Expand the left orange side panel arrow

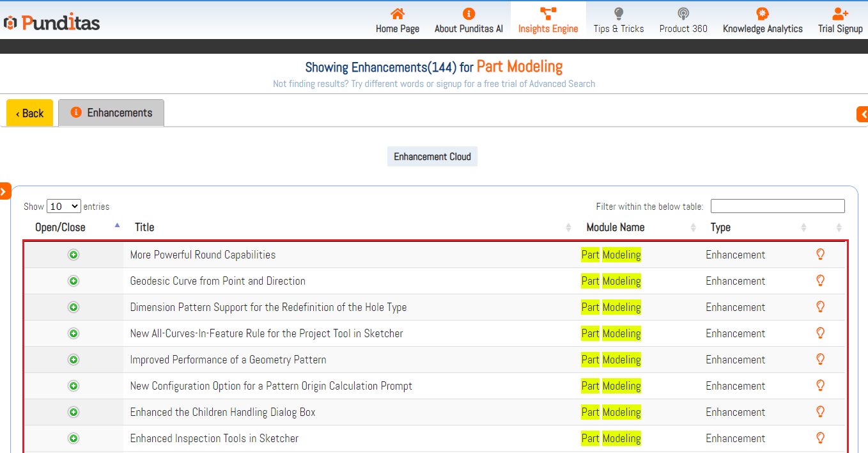(x=4, y=191)
